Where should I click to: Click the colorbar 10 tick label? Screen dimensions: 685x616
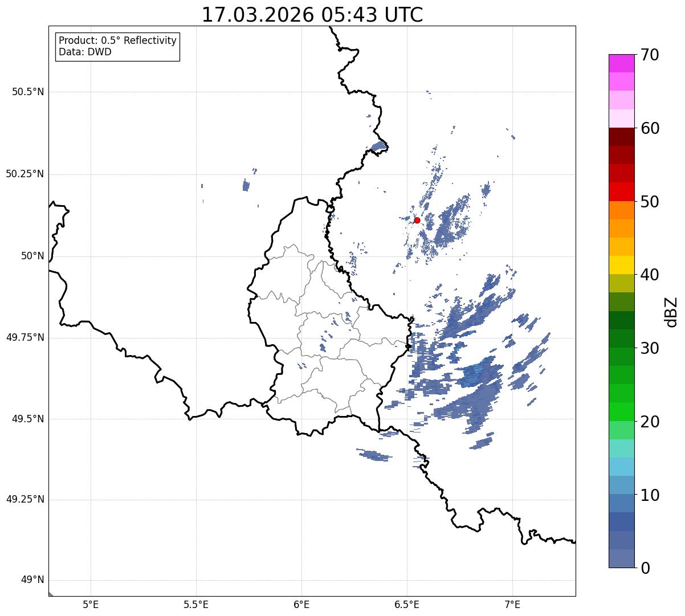pos(650,495)
